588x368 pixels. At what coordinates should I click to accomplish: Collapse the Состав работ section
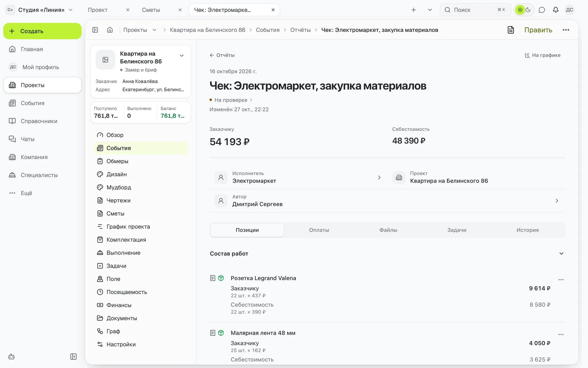tap(561, 253)
